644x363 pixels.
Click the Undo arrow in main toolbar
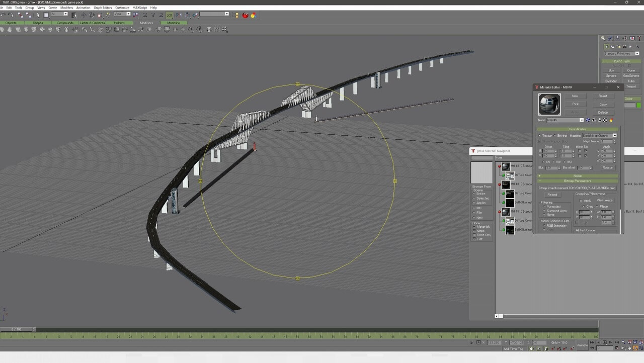click(4, 15)
